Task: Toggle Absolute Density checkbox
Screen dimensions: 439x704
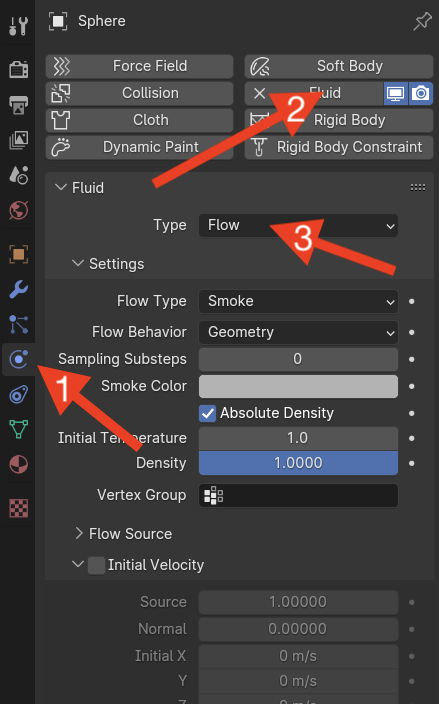Action: tap(207, 413)
